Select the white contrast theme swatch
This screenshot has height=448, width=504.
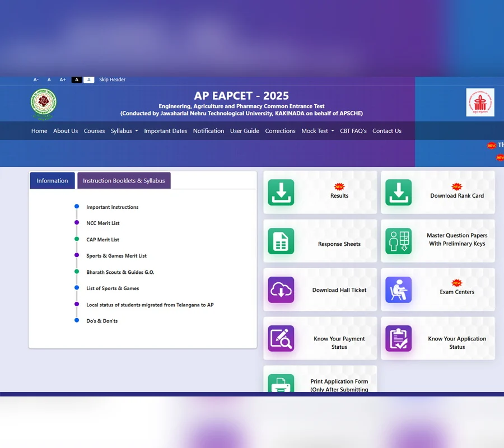point(88,80)
